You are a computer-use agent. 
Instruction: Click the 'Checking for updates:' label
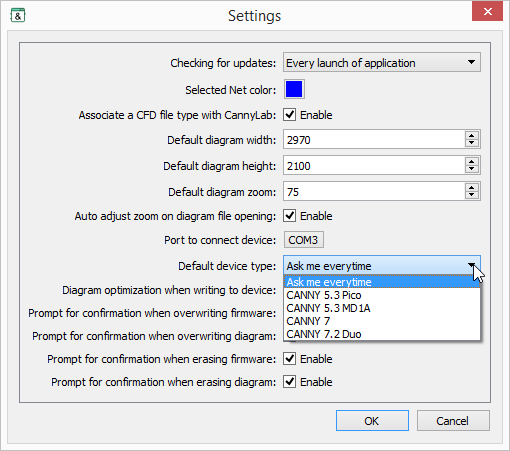pyautogui.click(x=223, y=63)
